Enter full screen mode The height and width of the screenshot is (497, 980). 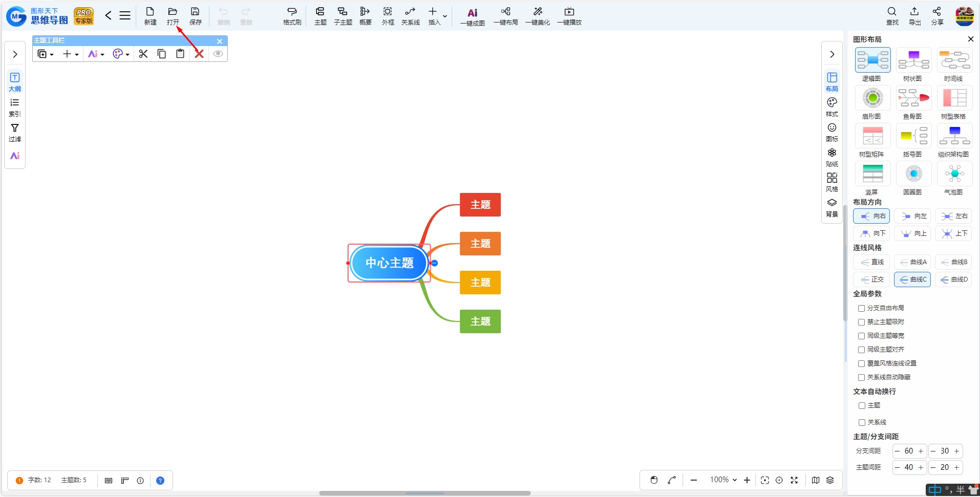tap(794, 480)
